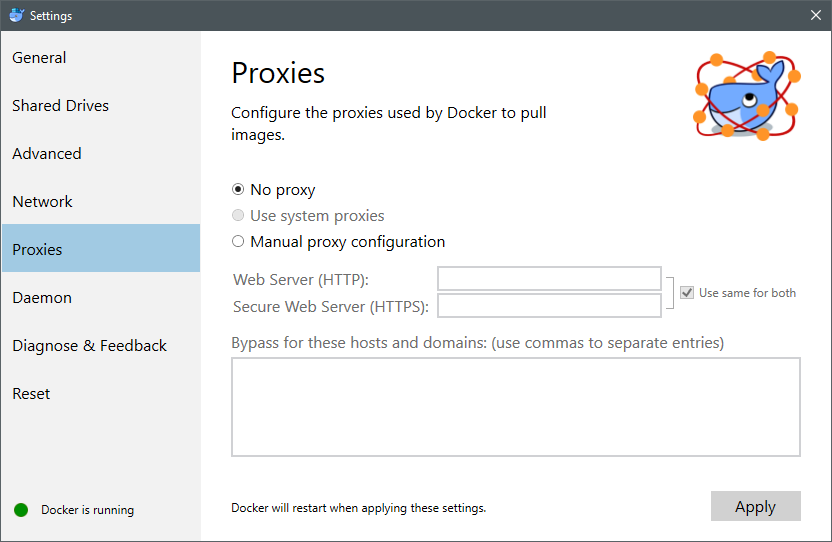Toggle the Use same for both checkbox
Screen dimensions: 832x542
[687, 293]
